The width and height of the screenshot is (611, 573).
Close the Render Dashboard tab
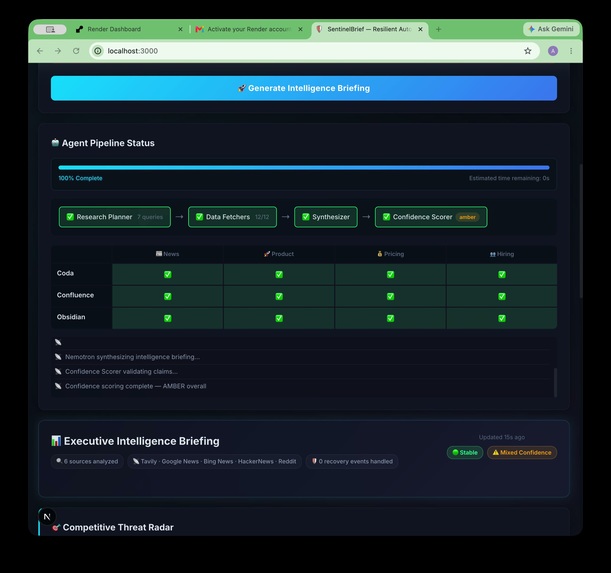pos(180,29)
